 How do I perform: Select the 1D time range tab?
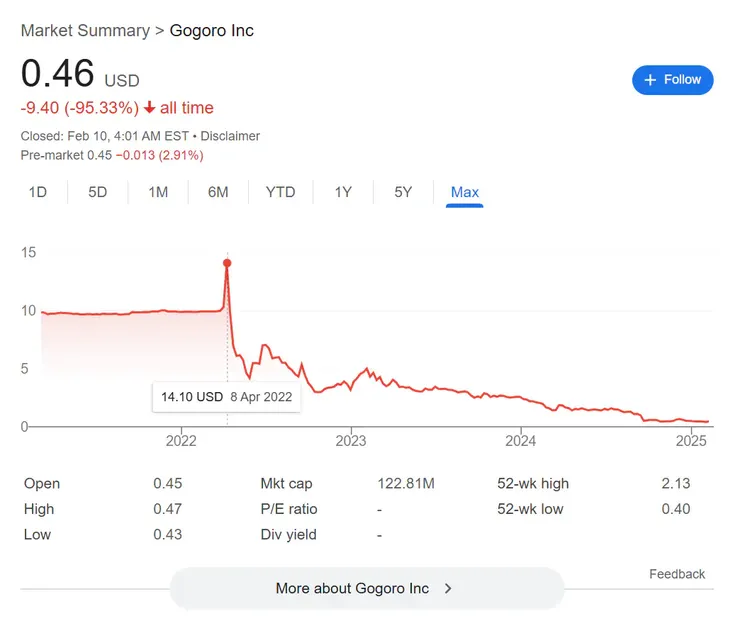38,192
